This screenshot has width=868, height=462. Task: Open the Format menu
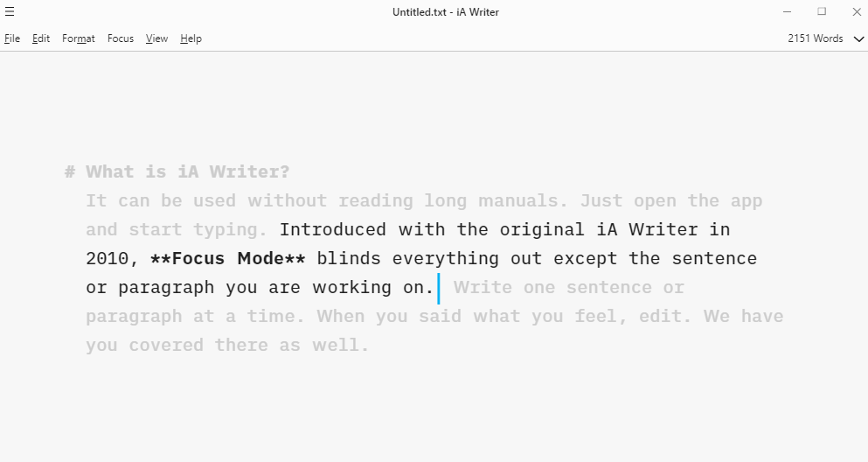[78, 38]
